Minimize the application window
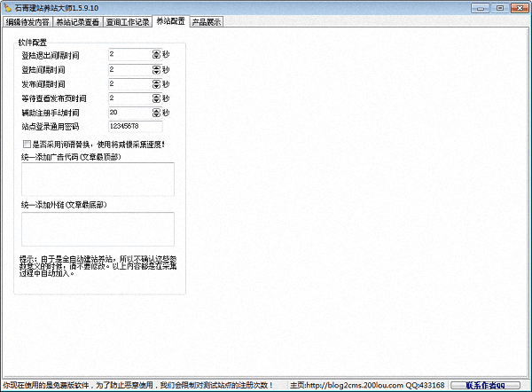The height and width of the screenshot is (392, 532). [483, 6]
